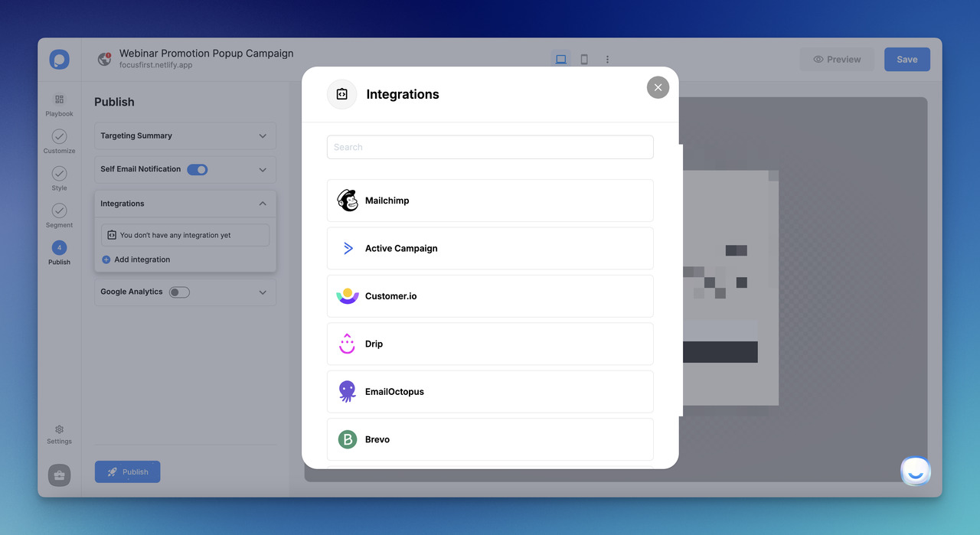Click "You don't have any integration yet"

(x=175, y=235)
